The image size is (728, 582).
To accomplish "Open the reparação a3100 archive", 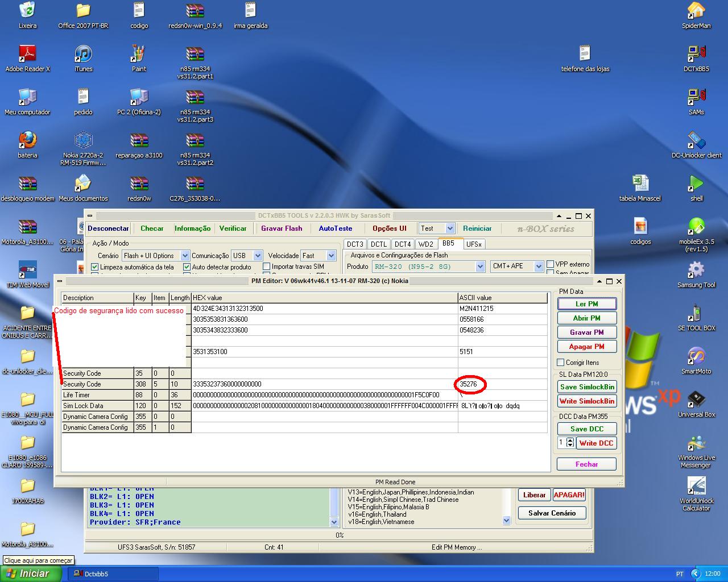I will click(x=139, y=145).
